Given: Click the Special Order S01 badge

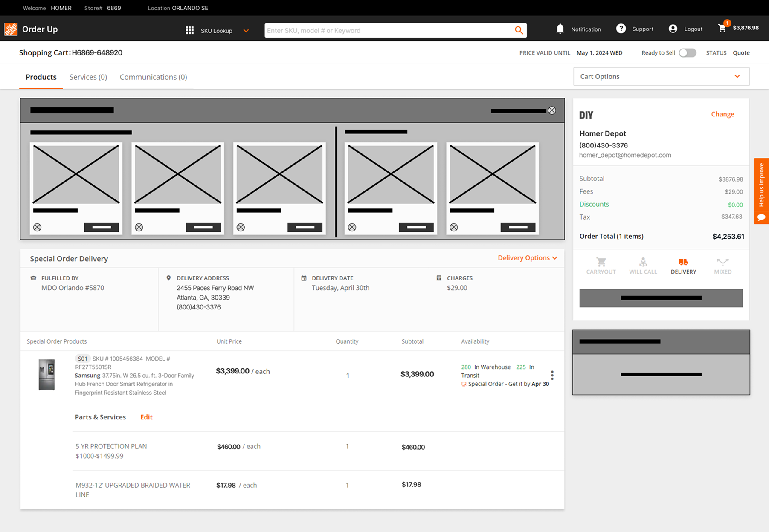Looking at the screenshot, I should [x=82, y=359].
